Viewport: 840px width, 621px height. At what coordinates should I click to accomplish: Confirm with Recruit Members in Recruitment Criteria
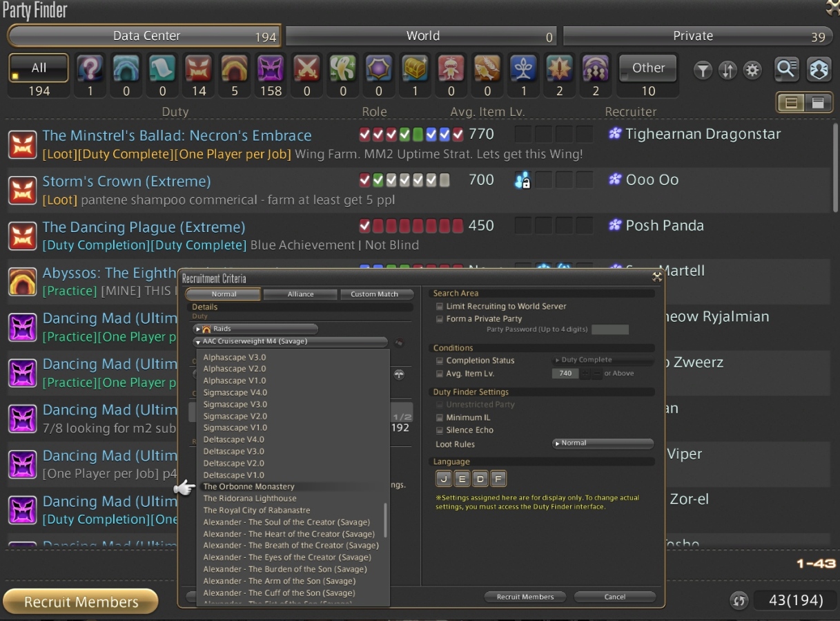pyautogui.click(x=525, y=597)
